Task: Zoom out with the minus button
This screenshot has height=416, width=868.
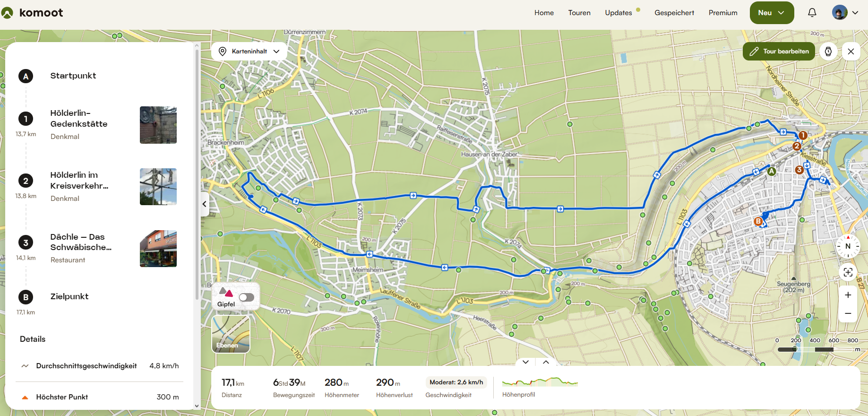Action: coord(848,313)
